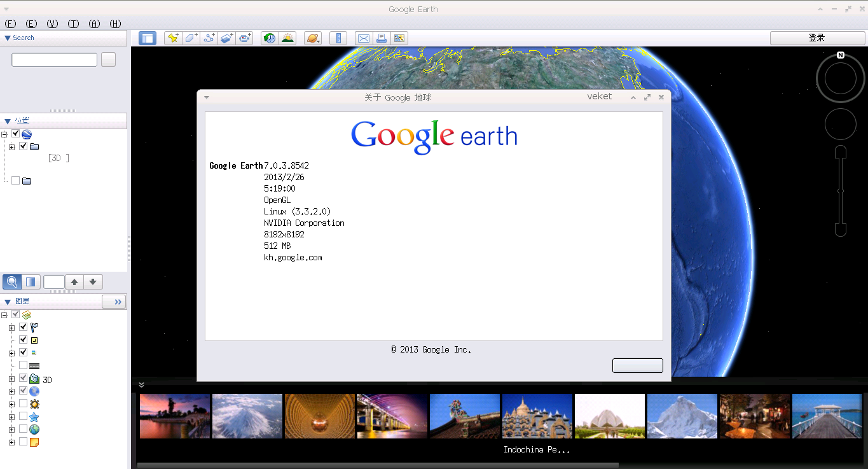The height and width of the screenshot is (469, 868).
Task: Click the 登录 sign-in button
Action: tap(817, 38)
